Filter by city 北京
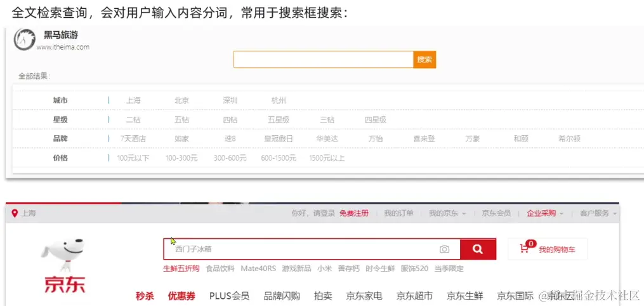 tap(181, 101)
